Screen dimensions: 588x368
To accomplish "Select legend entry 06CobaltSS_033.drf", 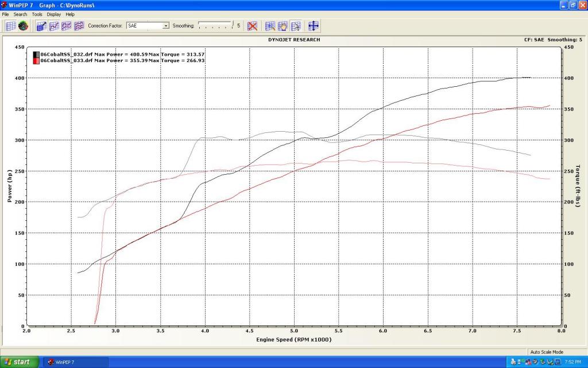I will point(67,60).
